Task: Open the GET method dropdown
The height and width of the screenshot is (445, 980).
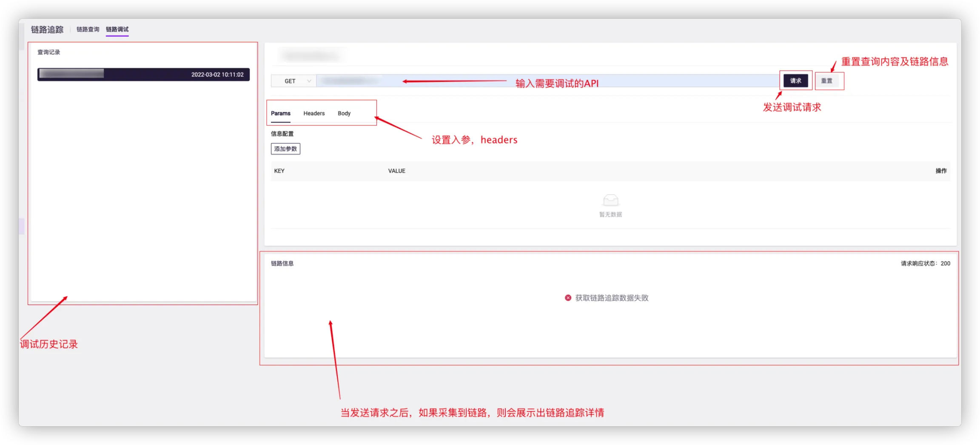Action: coord(293,81)
